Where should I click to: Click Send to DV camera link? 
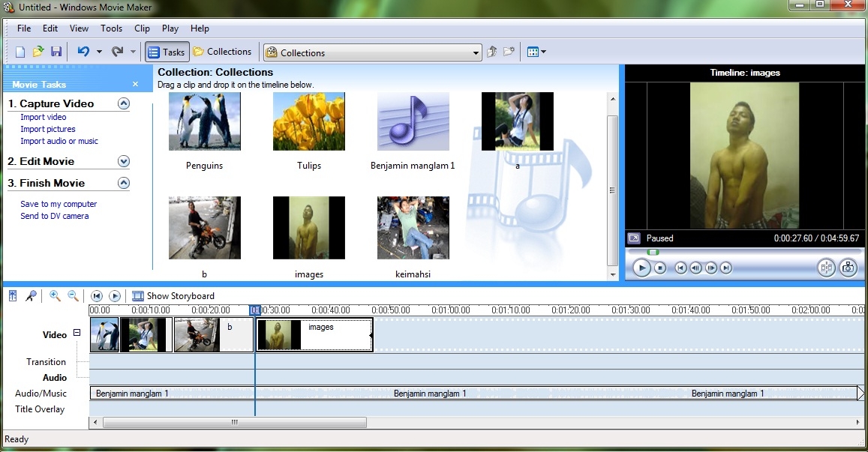pos(54,216)
